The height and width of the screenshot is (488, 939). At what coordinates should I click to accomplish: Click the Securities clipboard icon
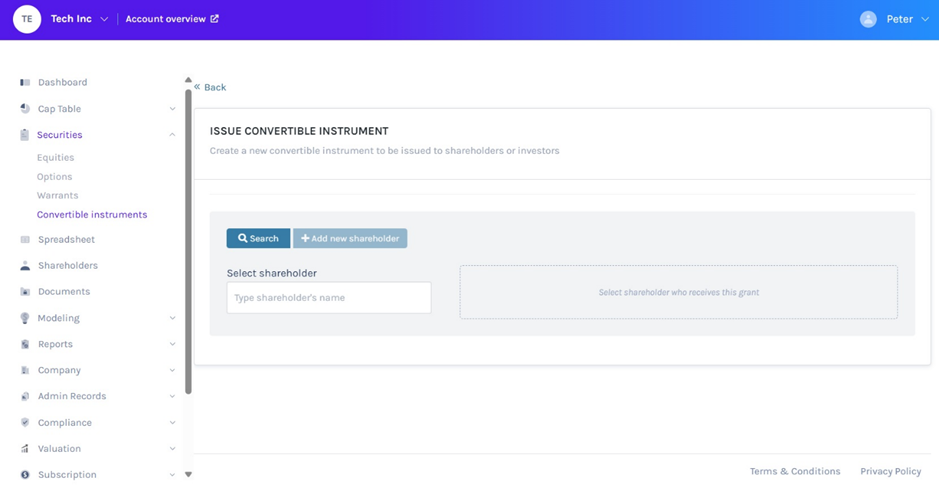coord(25,135)
